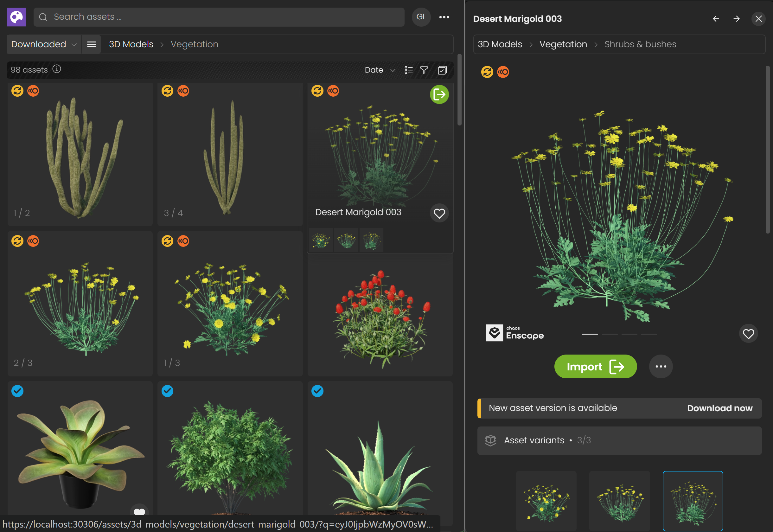The height and width of the screenshot is (532, 773).
Task: Click blue check badge on agave card
Action: (x=317, y=391)
